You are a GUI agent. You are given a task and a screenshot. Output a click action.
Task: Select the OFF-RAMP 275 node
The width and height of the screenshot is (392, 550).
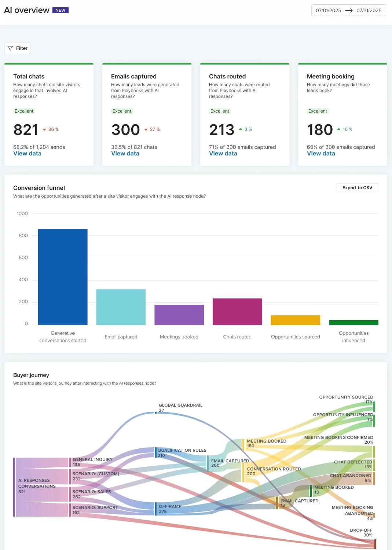tap(155, 509)
